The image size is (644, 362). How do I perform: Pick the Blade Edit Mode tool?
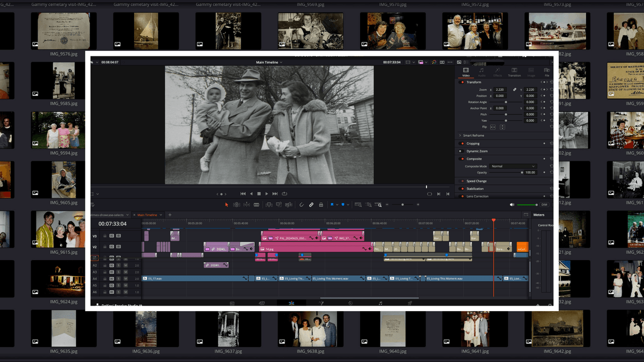click(257, 204)
